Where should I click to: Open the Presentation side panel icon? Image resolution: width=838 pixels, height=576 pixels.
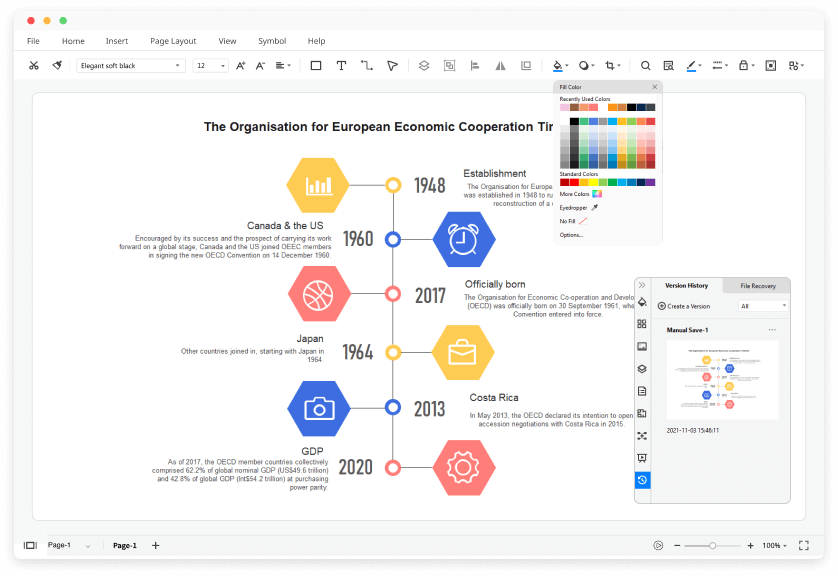tap(642, 458)
